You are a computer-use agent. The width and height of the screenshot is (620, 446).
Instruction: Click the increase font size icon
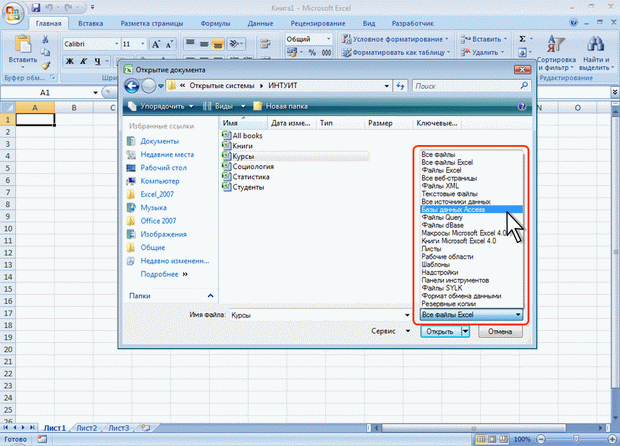click(x=156, y=44)
